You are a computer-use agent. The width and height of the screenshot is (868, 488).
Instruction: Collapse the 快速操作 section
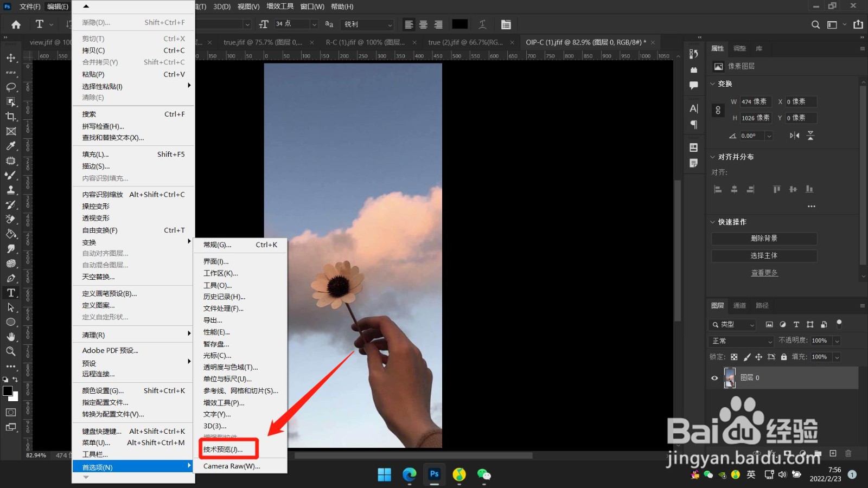tap(713, 222)
